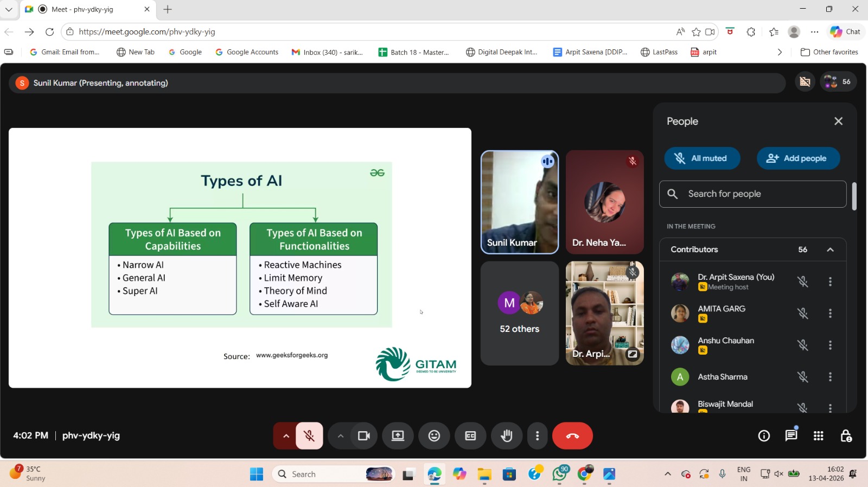Expand audio settings arrow beside microphone

(286, 436)
